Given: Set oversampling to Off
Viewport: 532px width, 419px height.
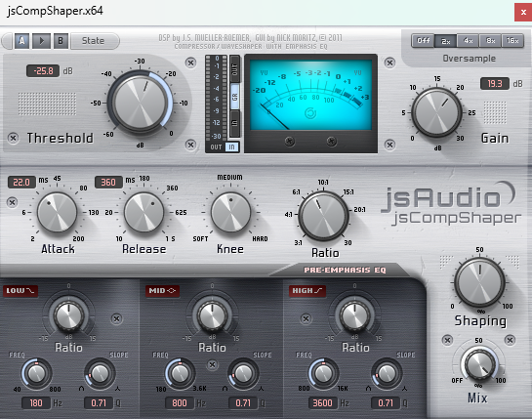Looking at the screenshot, I should [x=423, y=41].
